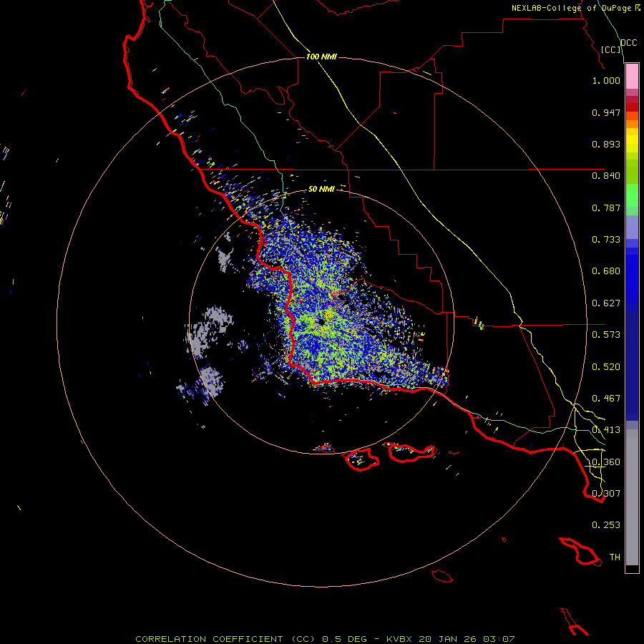Screen dimensions: 644x644
Task: Click the 0.253 scale value
Action: pos(606,525)
